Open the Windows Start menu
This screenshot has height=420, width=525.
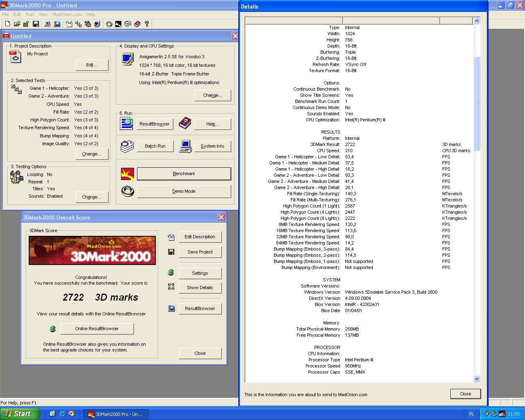[20, 414]
